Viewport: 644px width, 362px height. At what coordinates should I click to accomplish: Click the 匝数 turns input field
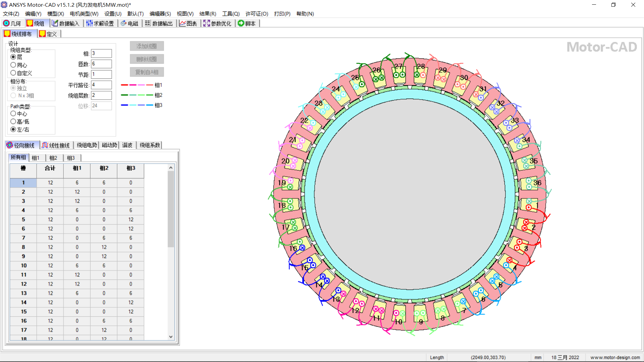101,64
